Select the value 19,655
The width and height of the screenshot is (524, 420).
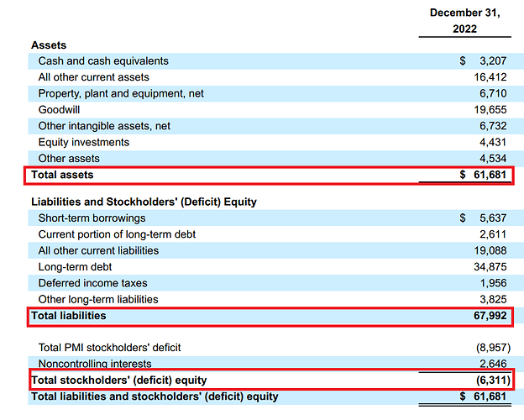(490, 110)
